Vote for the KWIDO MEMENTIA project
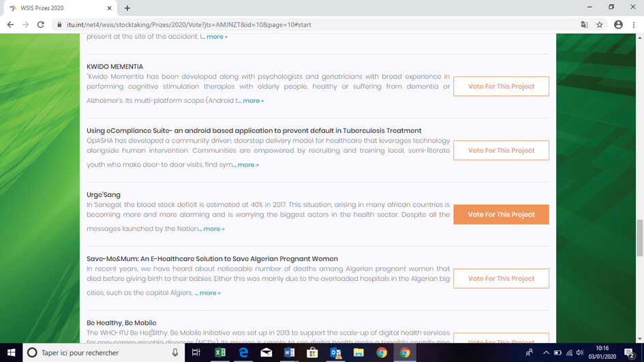 pos(501,87)
